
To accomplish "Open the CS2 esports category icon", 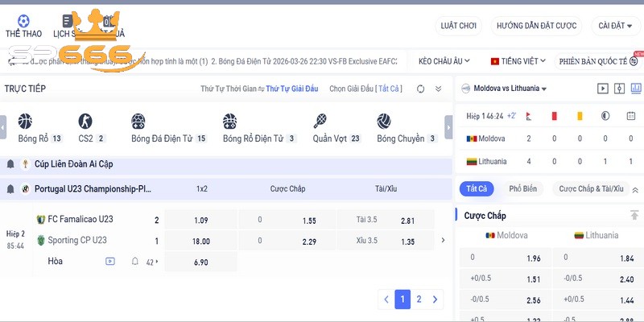I will pos(85,122).
